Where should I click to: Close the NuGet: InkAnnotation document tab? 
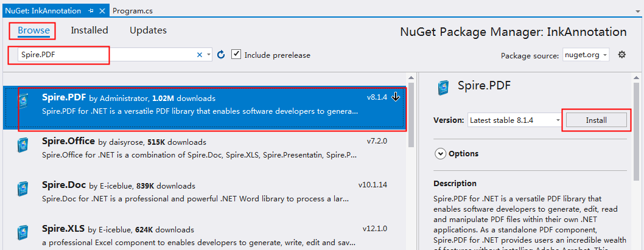pyautogui.click(x=102, y=11)
